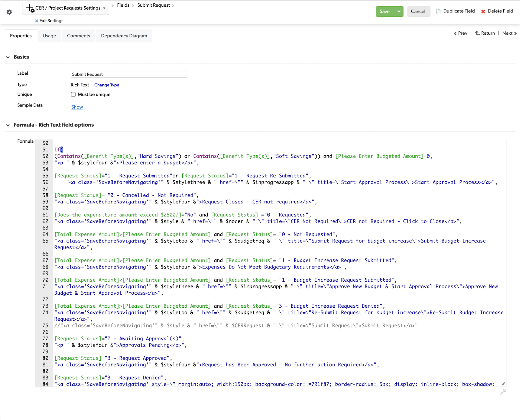Click the collapse formula editor icon
The width and height of the screenshot is (520, 420).
[503, 392]
